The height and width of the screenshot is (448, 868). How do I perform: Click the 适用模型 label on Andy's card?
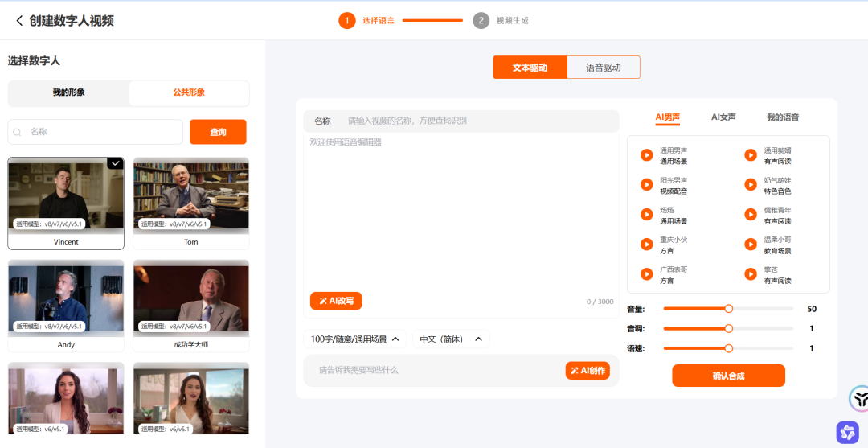click(x=49, y=327)
